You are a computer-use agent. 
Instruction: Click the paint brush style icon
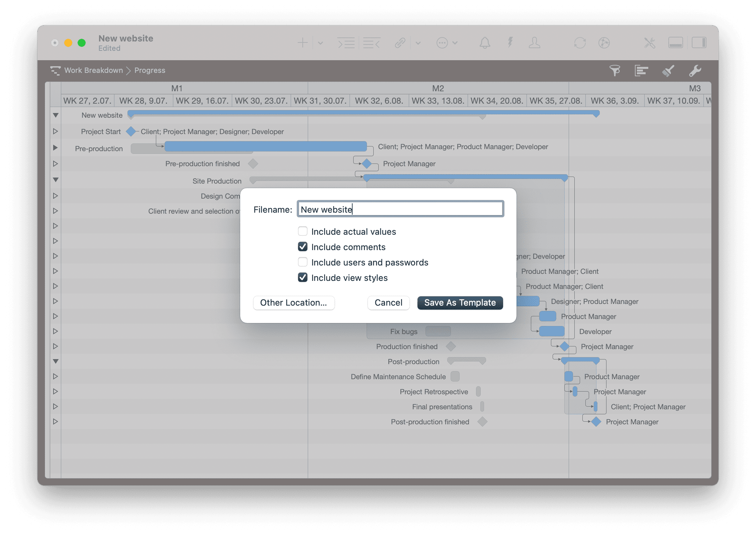tap(667, 71)
